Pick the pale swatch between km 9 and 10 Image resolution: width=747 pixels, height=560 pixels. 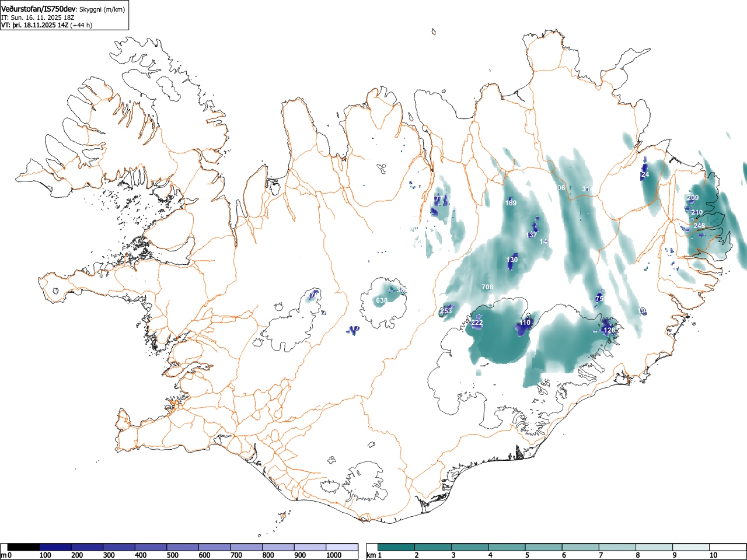[690, 547]
